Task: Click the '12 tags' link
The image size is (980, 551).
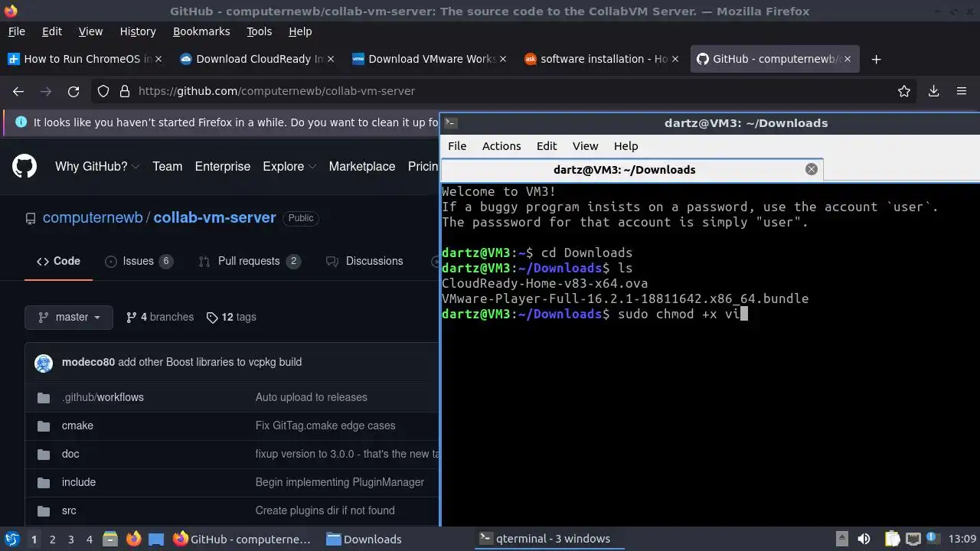Action: click(x=231, y=317)
